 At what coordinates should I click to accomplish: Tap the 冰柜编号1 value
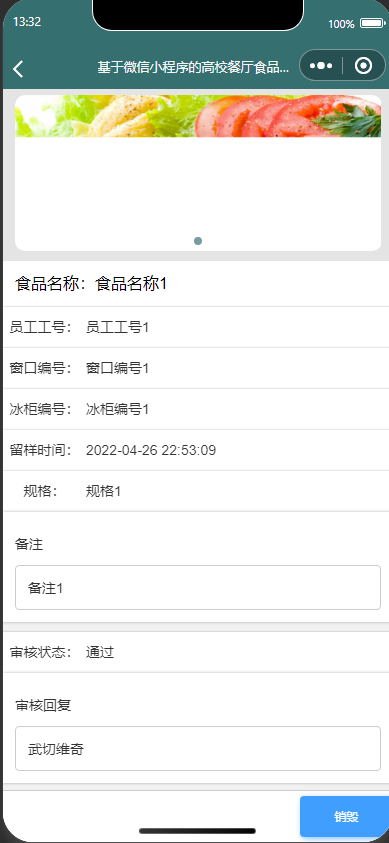pos(117,409)
